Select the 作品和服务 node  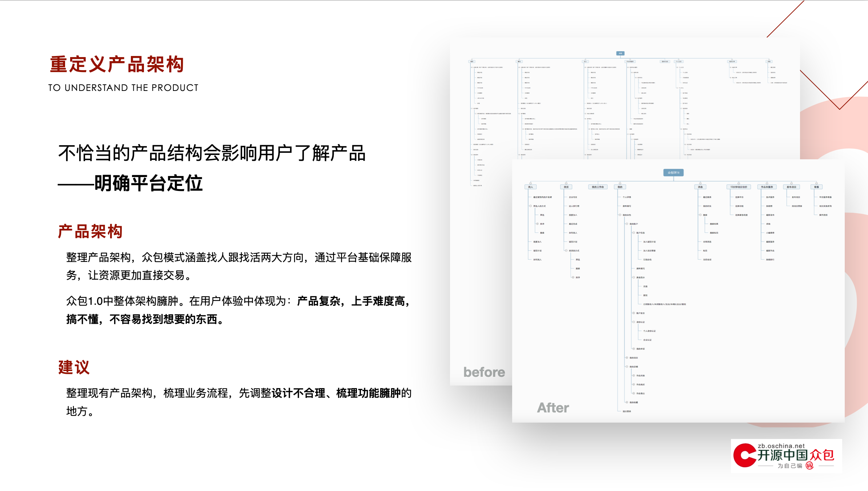(767, 187)
